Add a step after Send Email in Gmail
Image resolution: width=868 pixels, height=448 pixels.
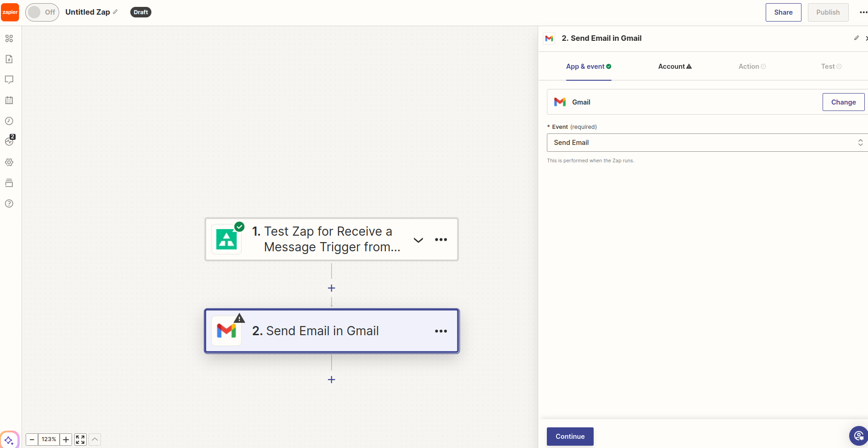click(x=332, y=380)
